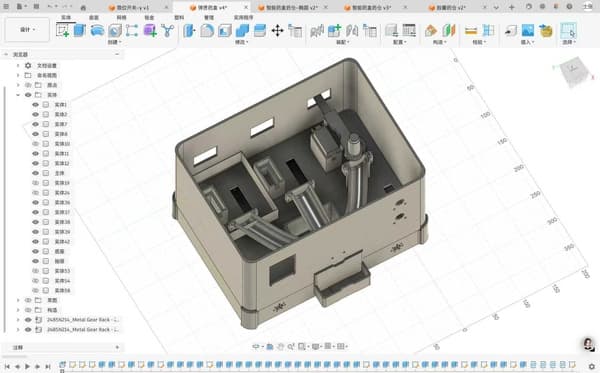Image resolution: width=600 pixels, height=373 pixels.
Task: Expand the first Metal Gear Rack component
Action: (18, 319)
